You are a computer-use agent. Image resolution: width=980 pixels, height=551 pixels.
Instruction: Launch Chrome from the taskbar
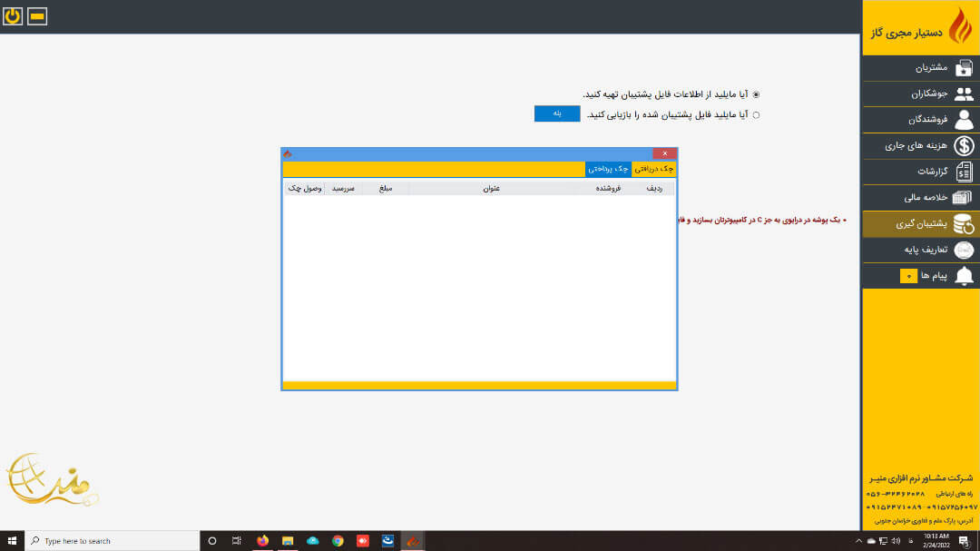pos(337,541)
